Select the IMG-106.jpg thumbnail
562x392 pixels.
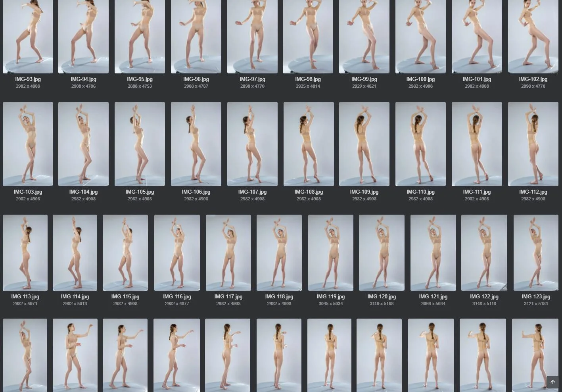[x=196, y=144]
